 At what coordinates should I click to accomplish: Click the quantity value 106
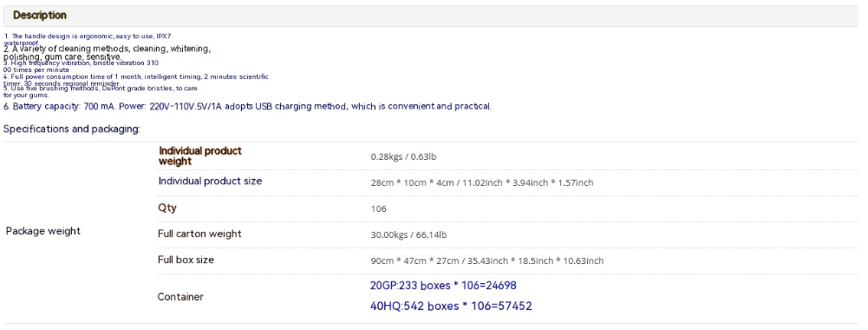point(379,209)
